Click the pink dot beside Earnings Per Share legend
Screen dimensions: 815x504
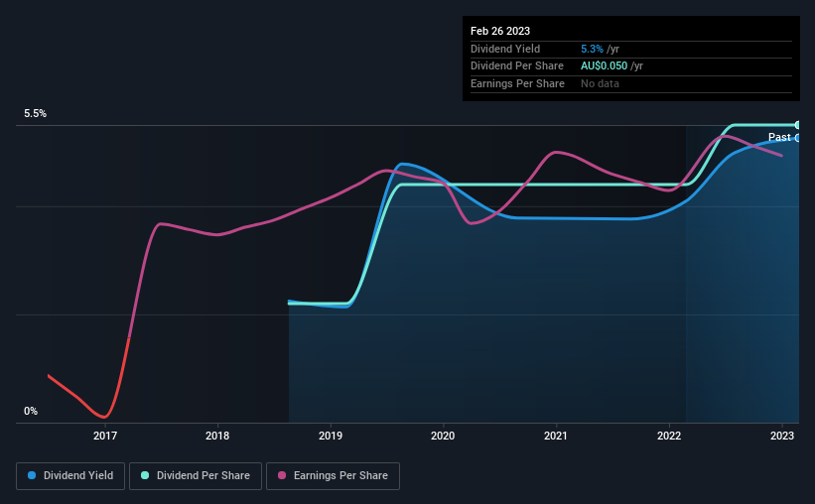(282, 476)
